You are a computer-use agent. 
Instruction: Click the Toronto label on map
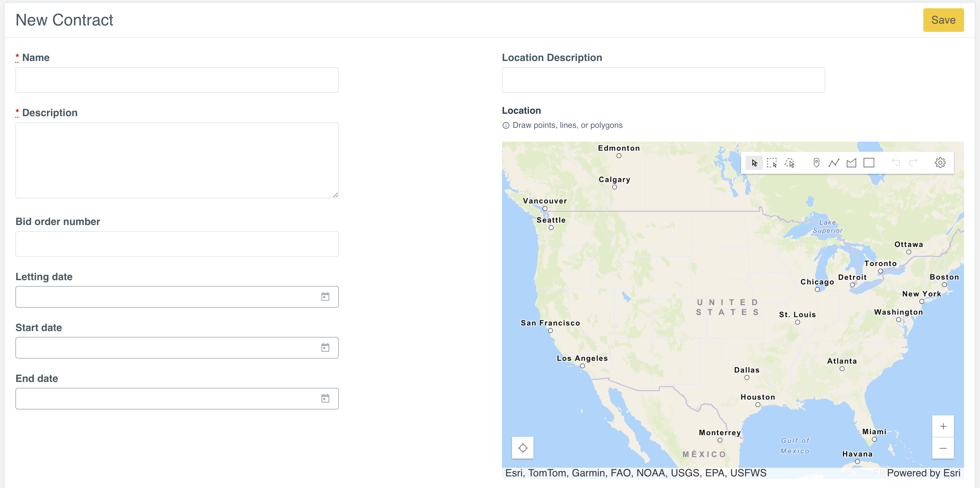click(880, 263)
